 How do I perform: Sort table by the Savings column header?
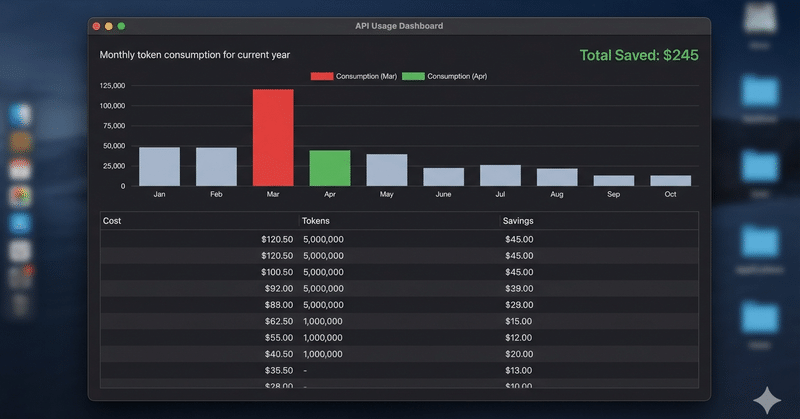[518, 221]
